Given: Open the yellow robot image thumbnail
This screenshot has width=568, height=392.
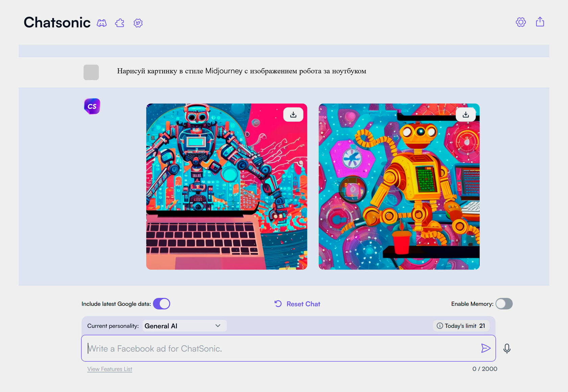Looking at the screenshot, I should 399,187.
